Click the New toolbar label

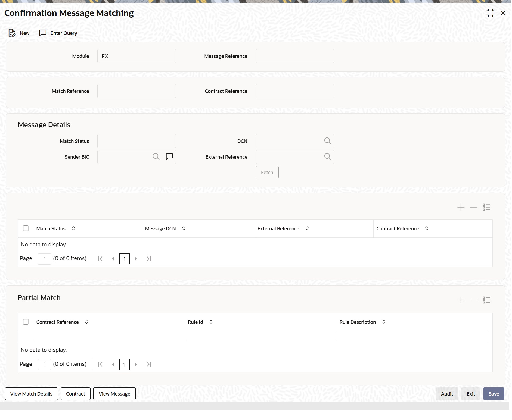[x=24, y=33]
